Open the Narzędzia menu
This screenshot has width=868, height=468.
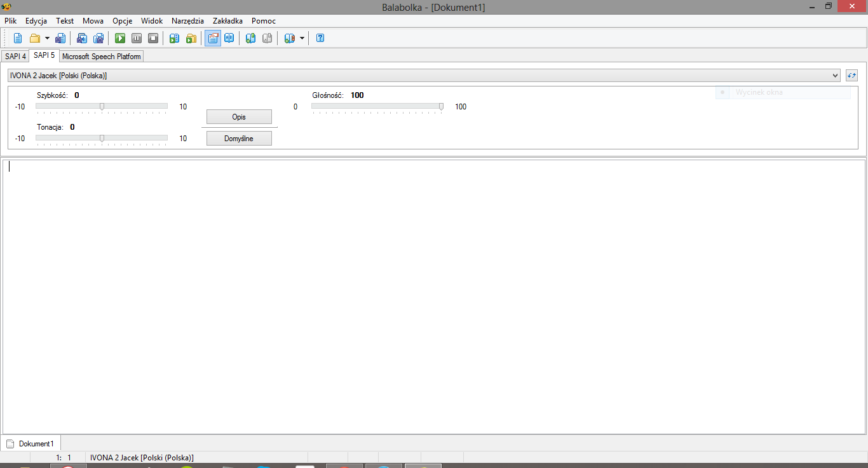[x=187, y=21]
